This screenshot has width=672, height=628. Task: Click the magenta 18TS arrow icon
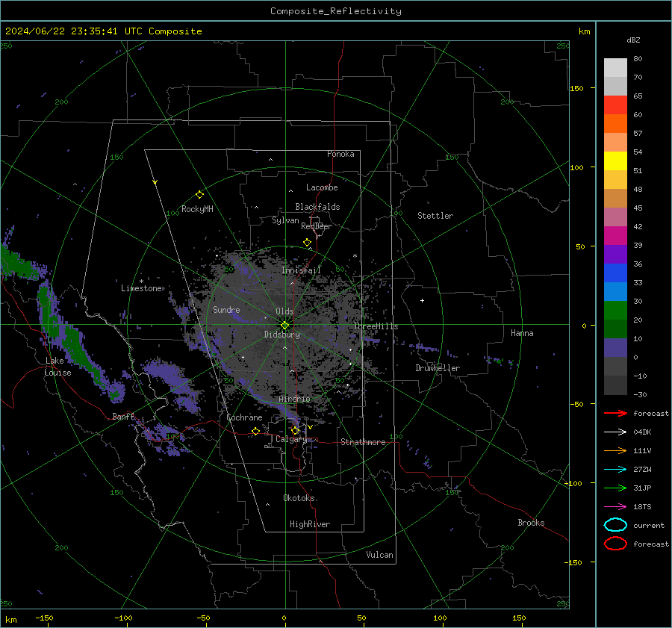(x=615, y=507)
